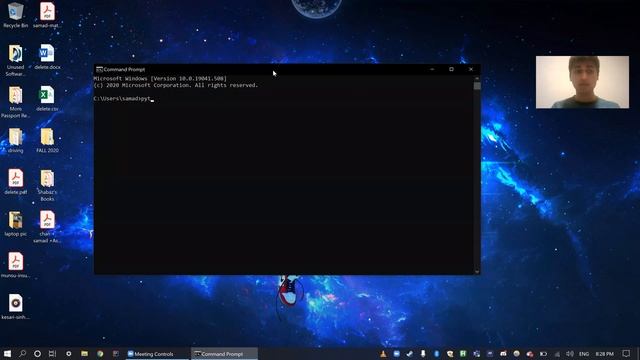The image size is (640, 360).
Task: Switch to Command Prompt taskbar button
Action: [x=224, y=354]
